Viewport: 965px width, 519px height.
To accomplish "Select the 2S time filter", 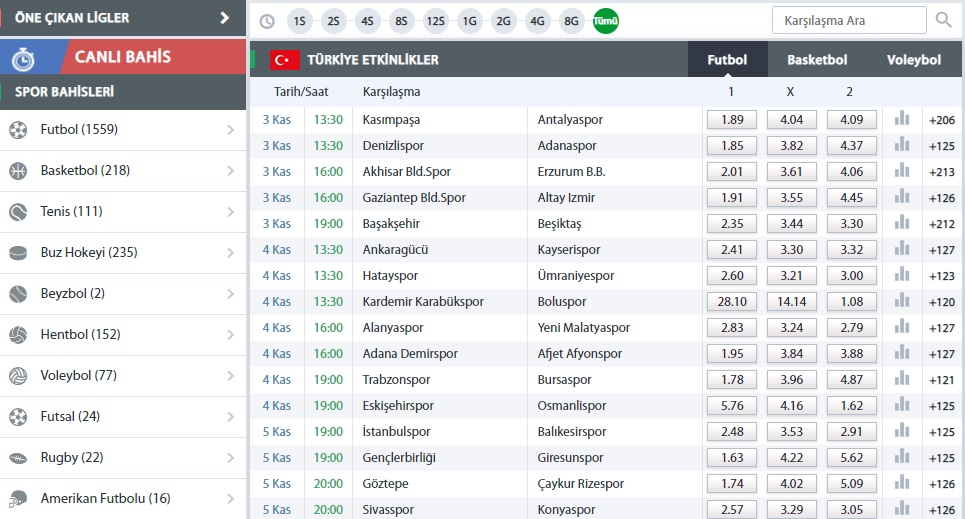I will [x=334, y=22].
